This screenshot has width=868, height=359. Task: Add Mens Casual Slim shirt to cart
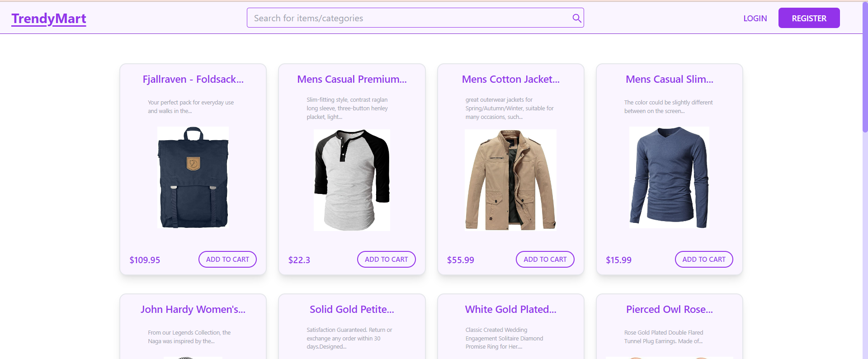click(703, 260)
